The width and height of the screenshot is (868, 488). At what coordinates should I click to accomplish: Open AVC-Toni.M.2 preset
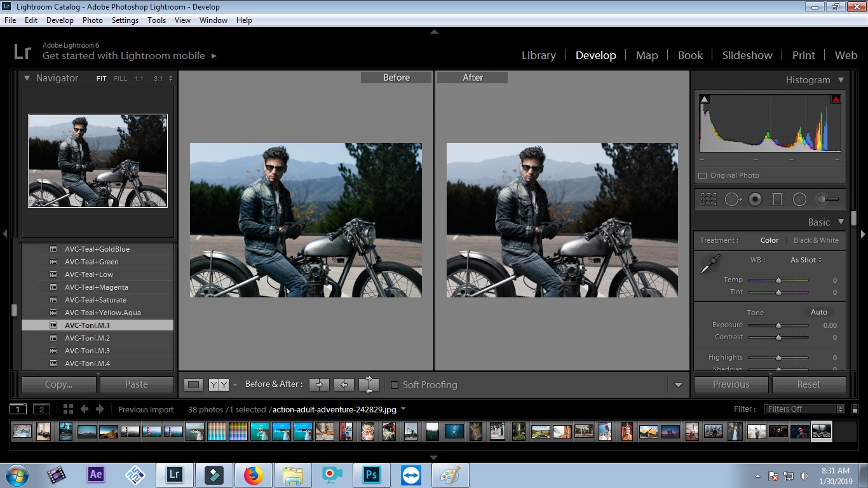(97, 338)
